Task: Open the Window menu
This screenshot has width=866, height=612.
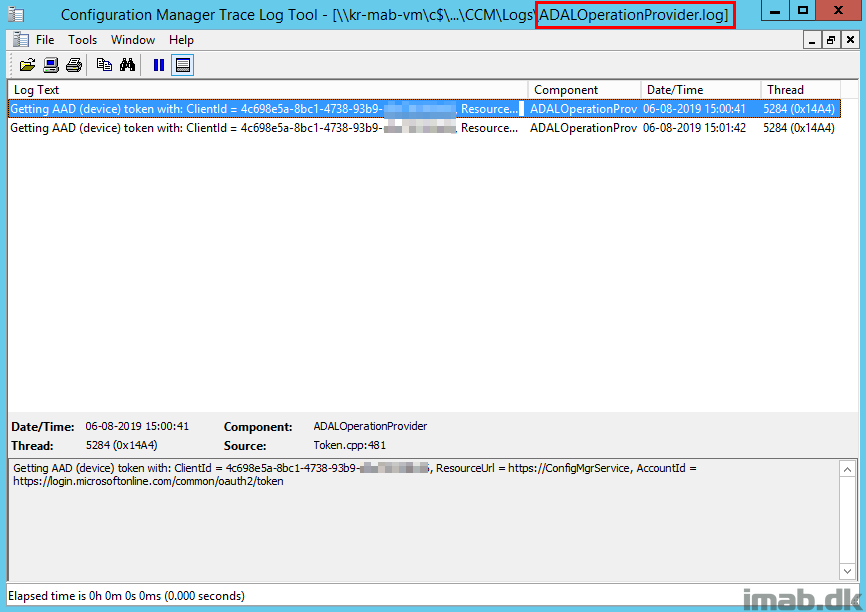Action: pyautogui.click(x=133, y=40)
